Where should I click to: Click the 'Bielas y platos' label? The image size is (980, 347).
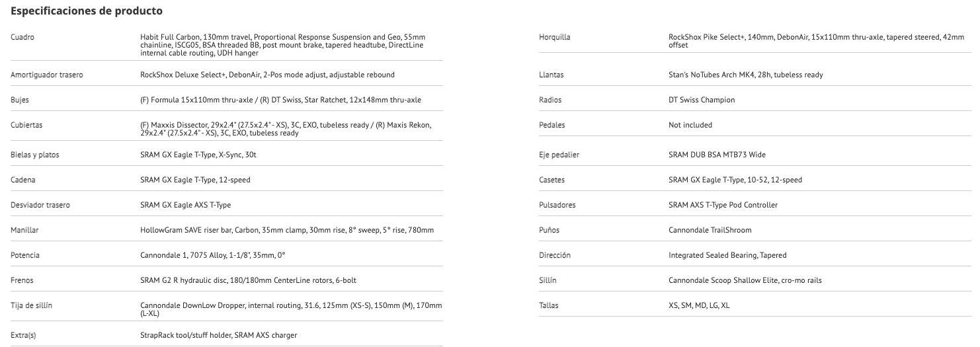point(34,155)
